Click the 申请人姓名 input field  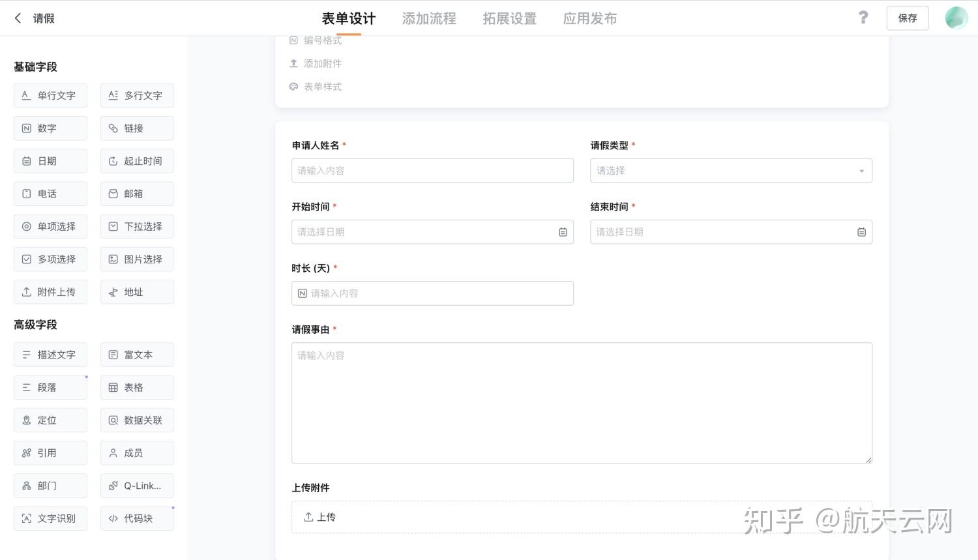coord(432,171)
